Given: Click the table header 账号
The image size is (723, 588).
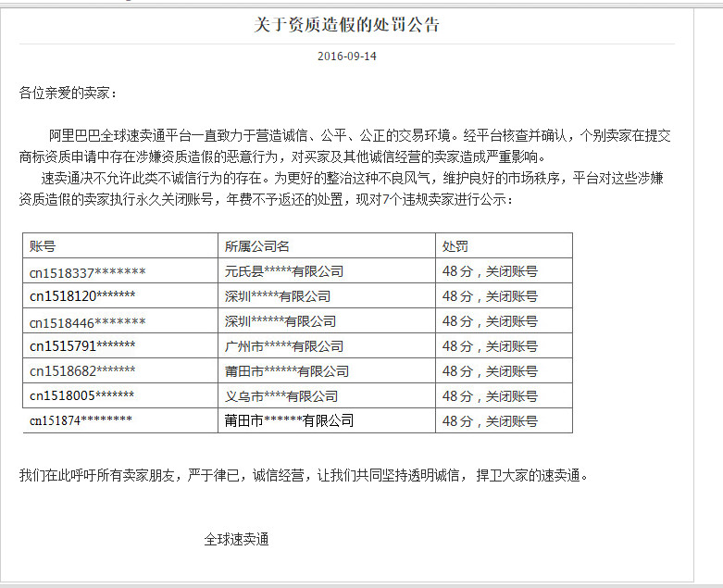Looking at the screenshot, I should coord(120,245).
